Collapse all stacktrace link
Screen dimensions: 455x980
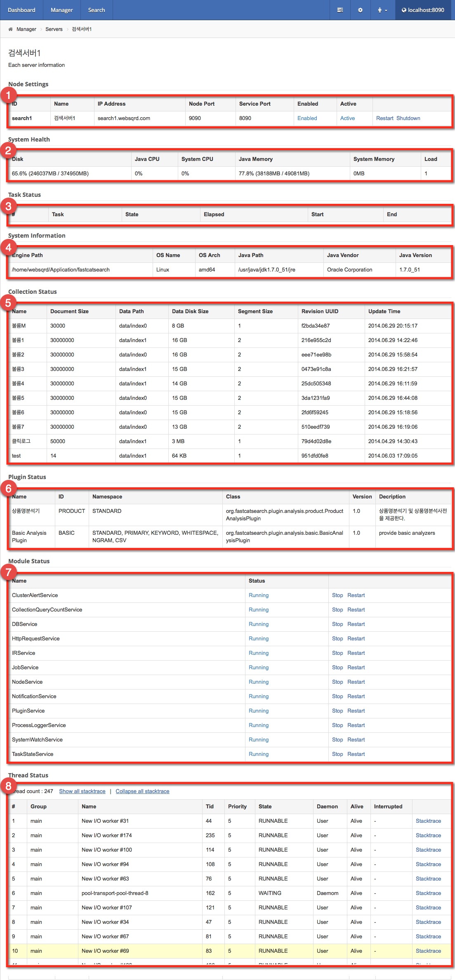click(142, 791)
